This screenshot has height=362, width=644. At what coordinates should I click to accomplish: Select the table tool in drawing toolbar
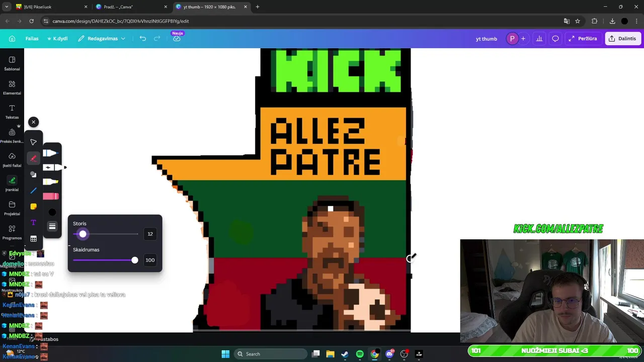coord(33,239)
